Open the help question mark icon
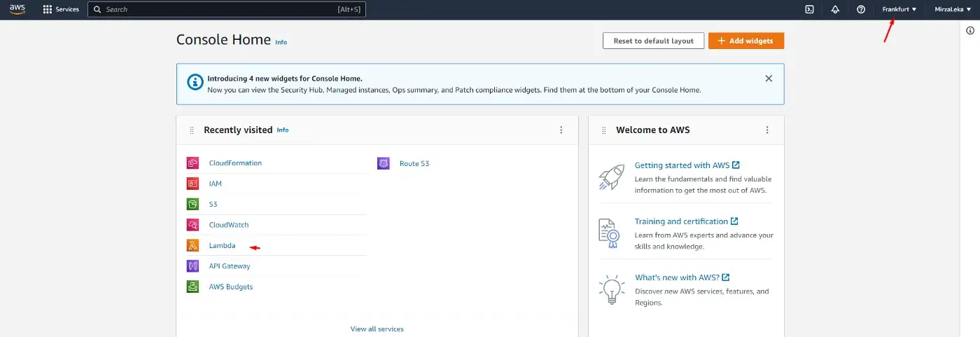The image size is (980, 337). coord(861,10)
